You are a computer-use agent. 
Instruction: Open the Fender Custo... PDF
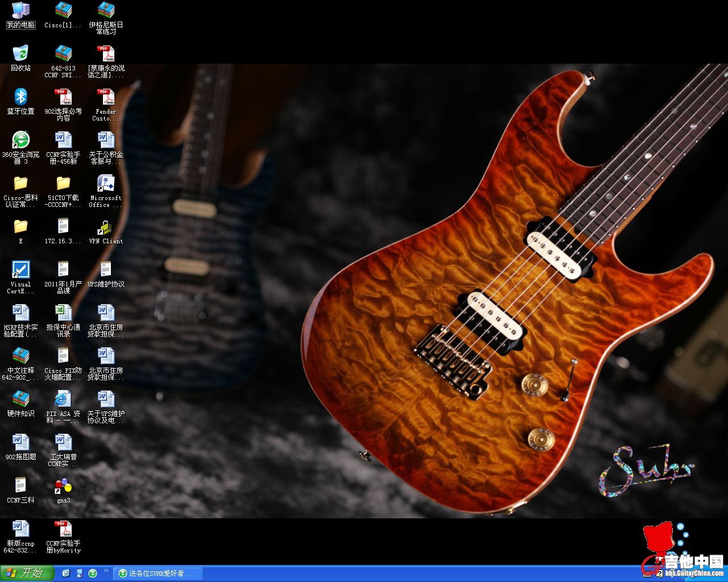click(106, 105)
